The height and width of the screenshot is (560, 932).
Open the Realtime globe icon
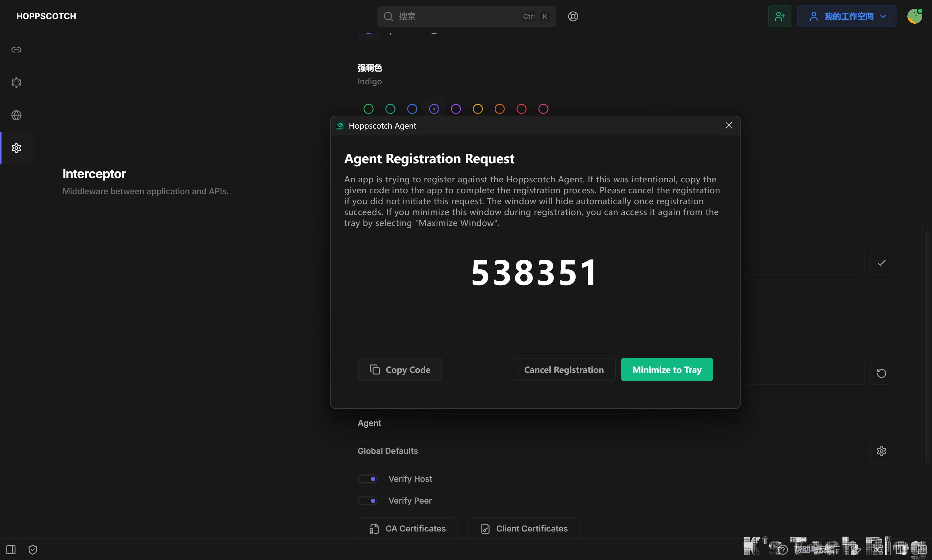[x=16, y=115]
